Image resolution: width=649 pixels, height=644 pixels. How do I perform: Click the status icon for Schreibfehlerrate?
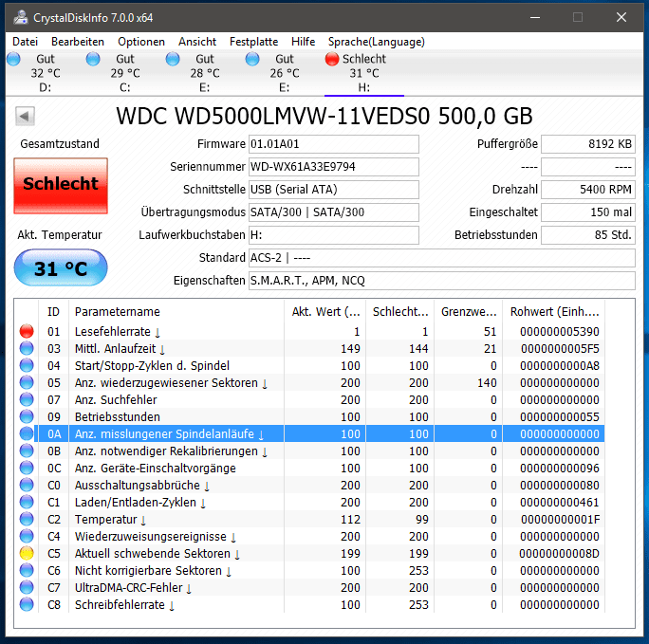[27, 604]
